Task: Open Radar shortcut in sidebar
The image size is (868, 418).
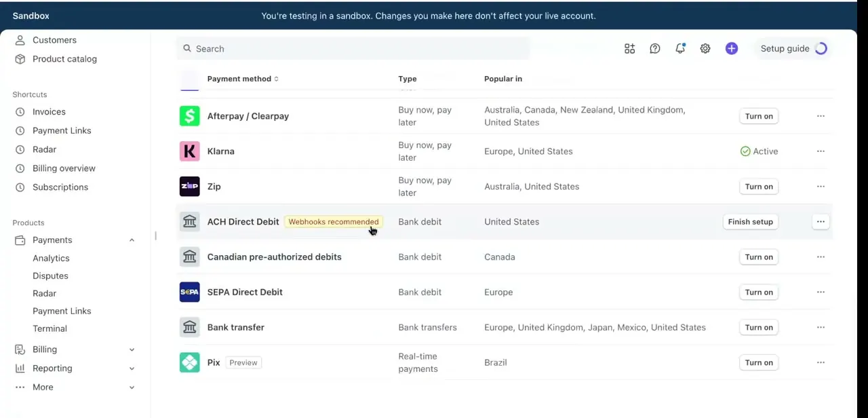Action: [44, 149]
